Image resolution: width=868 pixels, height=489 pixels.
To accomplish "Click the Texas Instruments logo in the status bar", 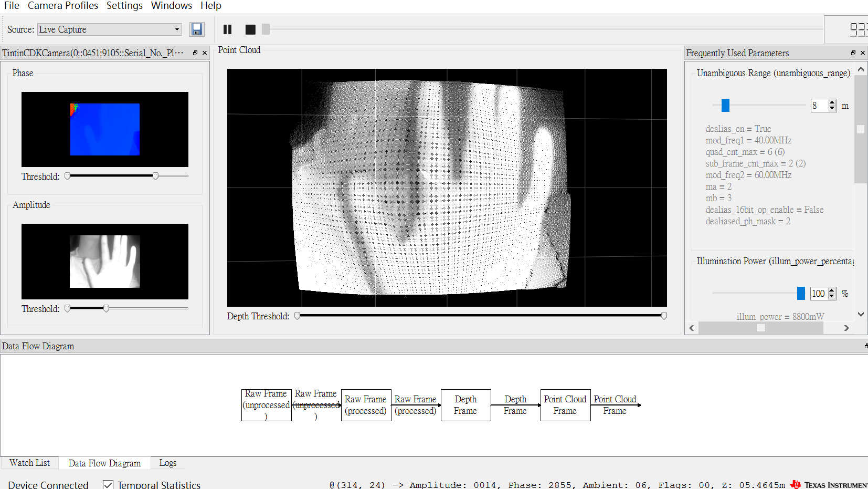I will click(796, 484).
